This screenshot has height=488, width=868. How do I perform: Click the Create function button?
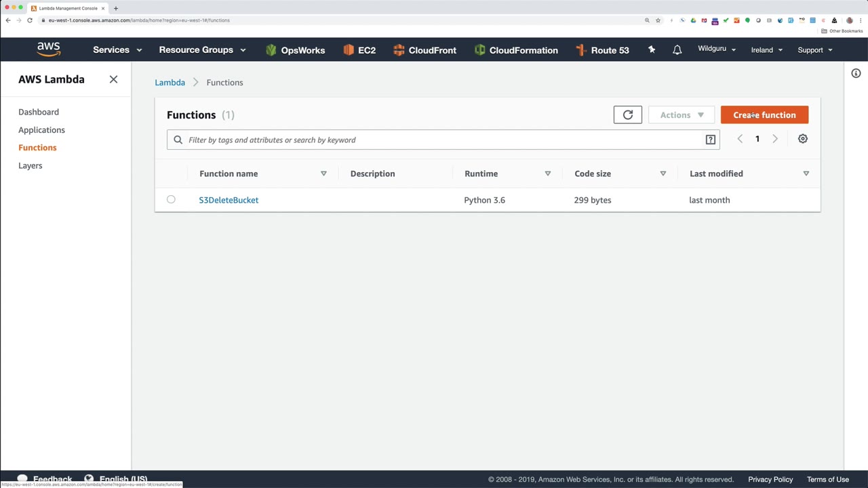click(x=764, y=115)
